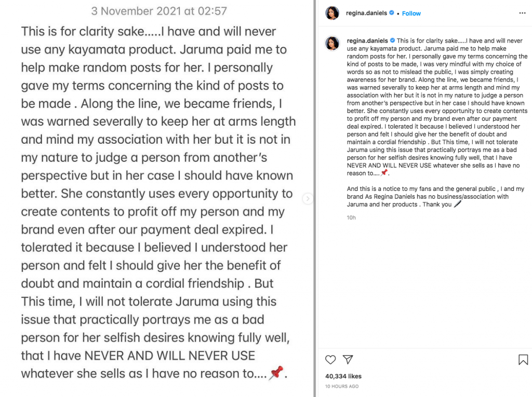Open regina.daniels username in post header

(366, 13)
